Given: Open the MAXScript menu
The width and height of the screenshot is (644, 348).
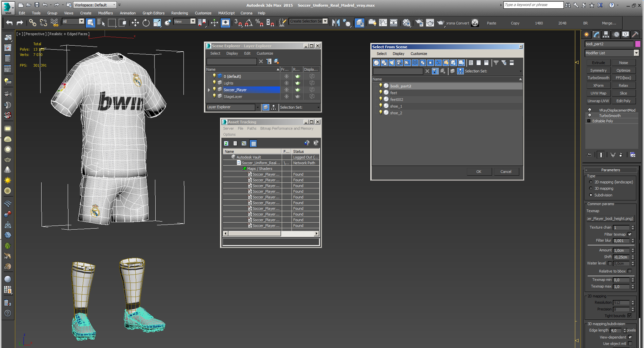Looking at the screenshot, I should tap(226, 13).
